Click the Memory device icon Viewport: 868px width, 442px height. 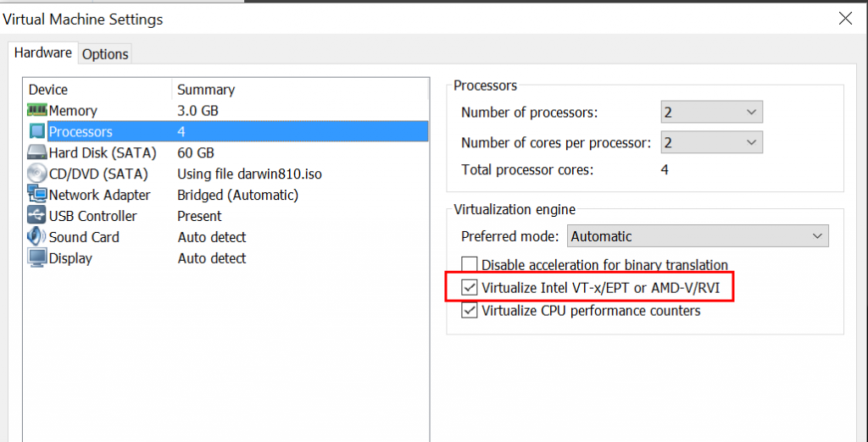click(x=37, y=111)
